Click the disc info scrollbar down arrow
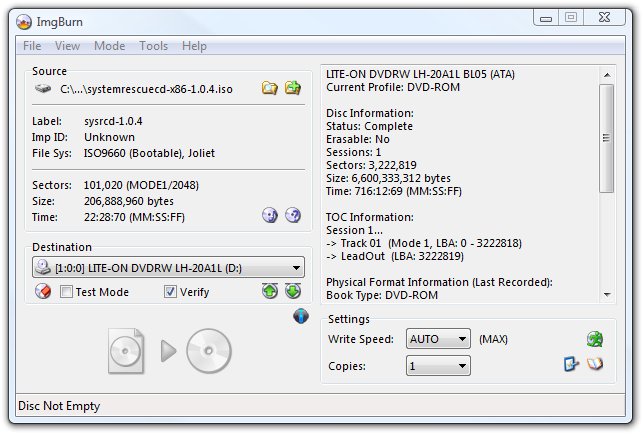This screenshot has height=434, width=643. pos(607,295)
